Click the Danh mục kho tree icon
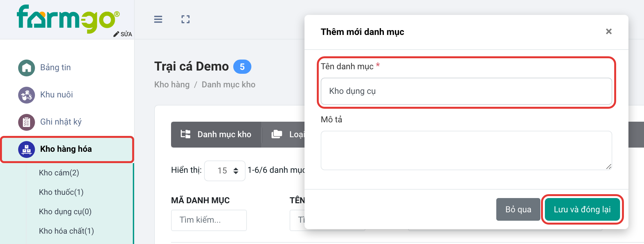The image size is (644, 244). click(186, 134)
